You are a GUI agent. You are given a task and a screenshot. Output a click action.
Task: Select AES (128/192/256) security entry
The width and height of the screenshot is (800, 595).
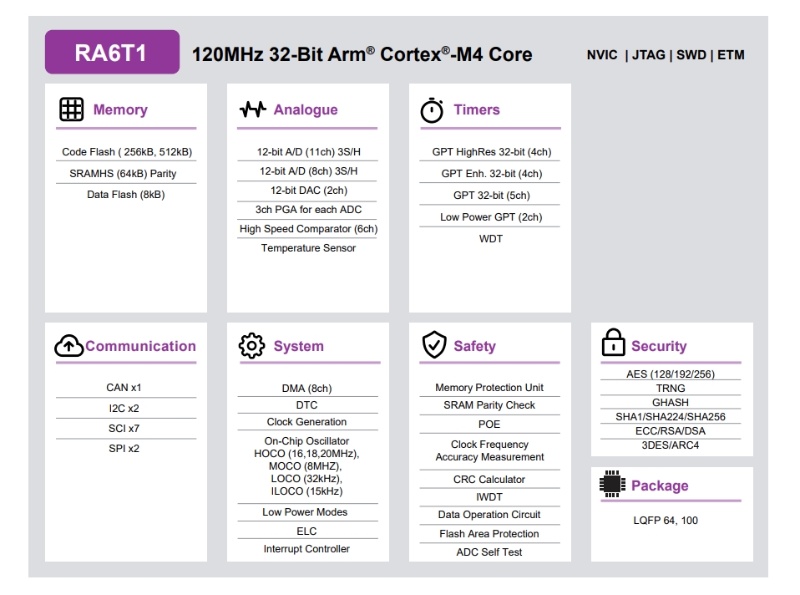click(x=670, y=375)
